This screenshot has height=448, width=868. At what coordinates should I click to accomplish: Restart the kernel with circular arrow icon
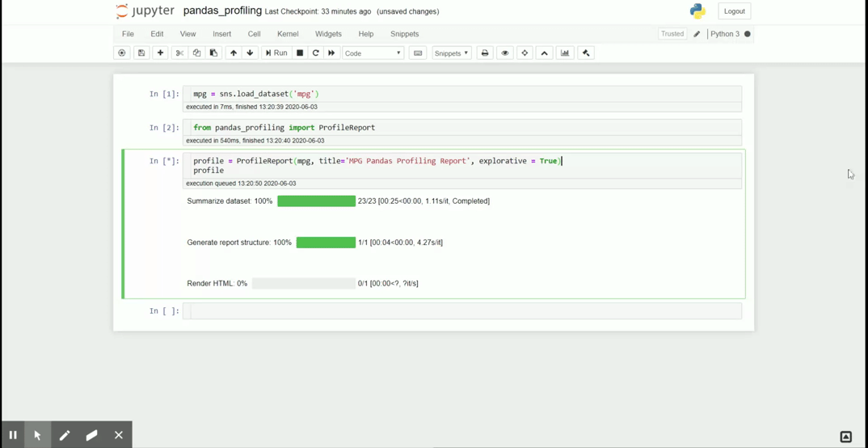pyautogui.click(x=316, y=53)
